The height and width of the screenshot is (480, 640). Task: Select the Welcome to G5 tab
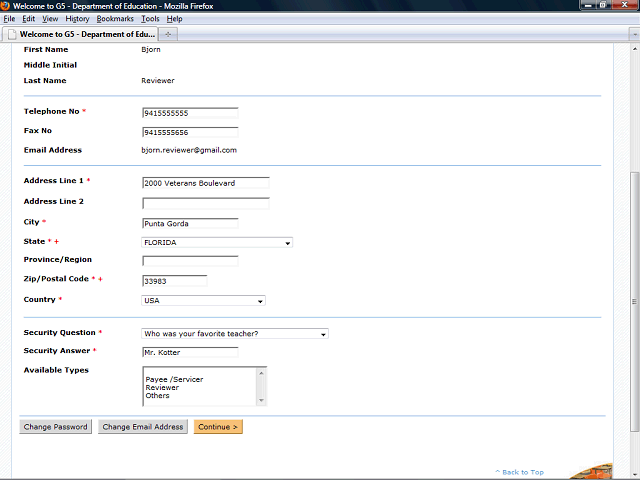[x=80, y=34]
